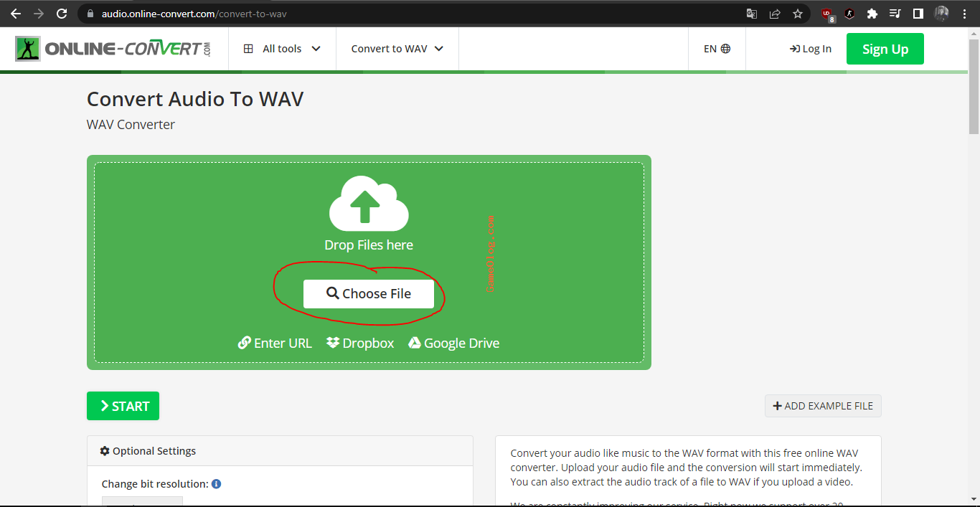The image size is (980, 507).
Task: Open the Convert to WAV dropdown
Action: pyautogui.click(x=397, y=49)
